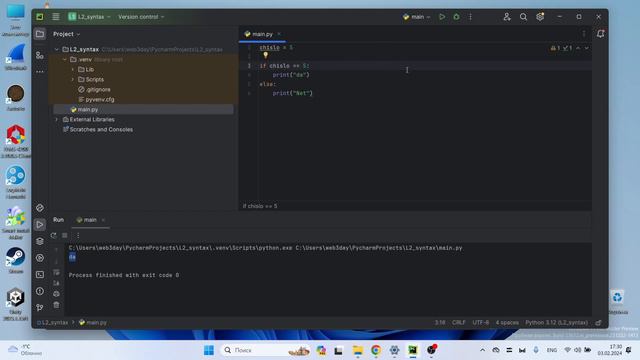Screen dimensions: 640x360
Task: Start debugging with the bug icon
Action: 456,17
